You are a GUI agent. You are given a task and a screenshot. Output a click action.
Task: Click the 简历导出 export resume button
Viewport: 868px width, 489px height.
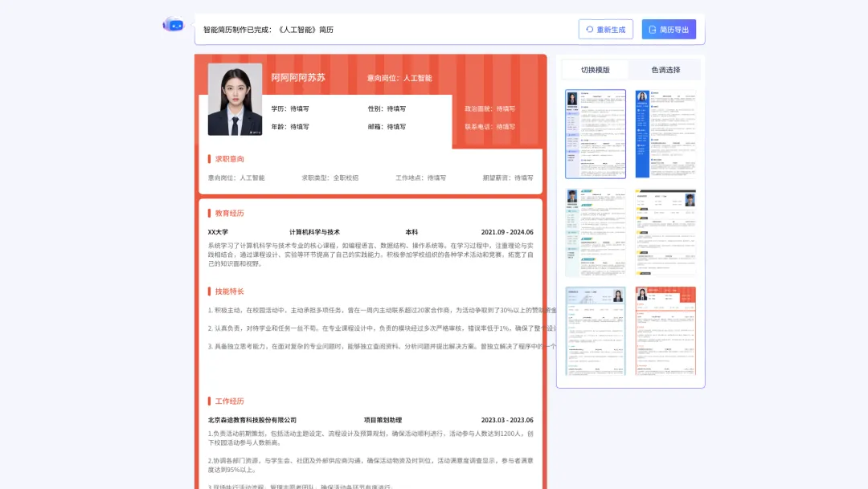pyautogui.click(x=669, y=30)
